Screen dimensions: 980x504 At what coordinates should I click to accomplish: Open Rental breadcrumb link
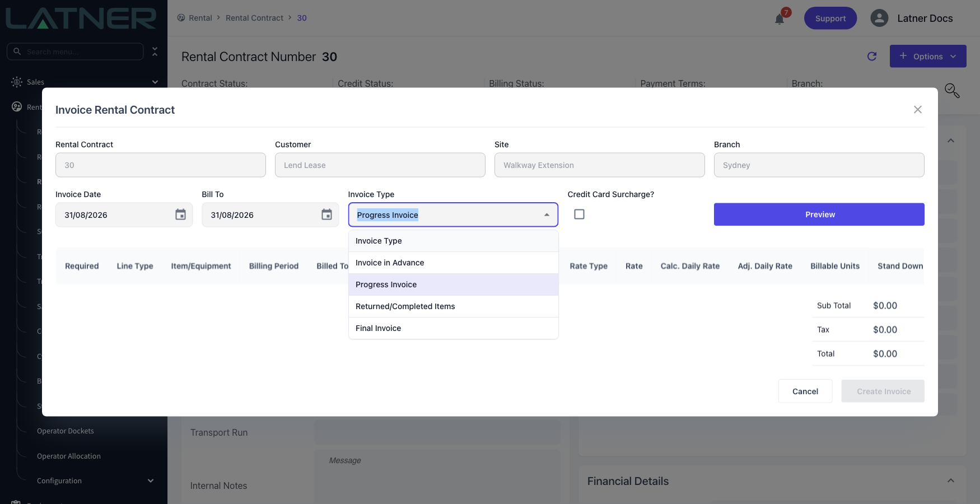point(200,18)
